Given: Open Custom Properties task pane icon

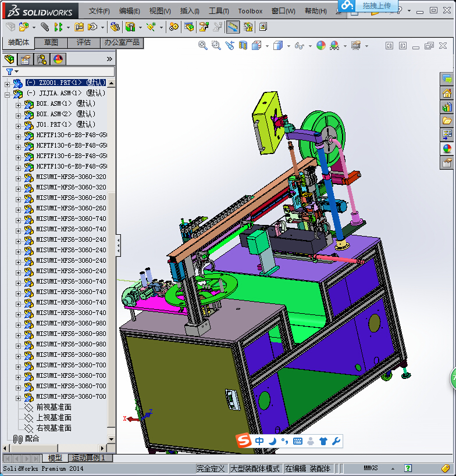Looking at the screenshot, I should pyautogui.click(x=447, y=163).
